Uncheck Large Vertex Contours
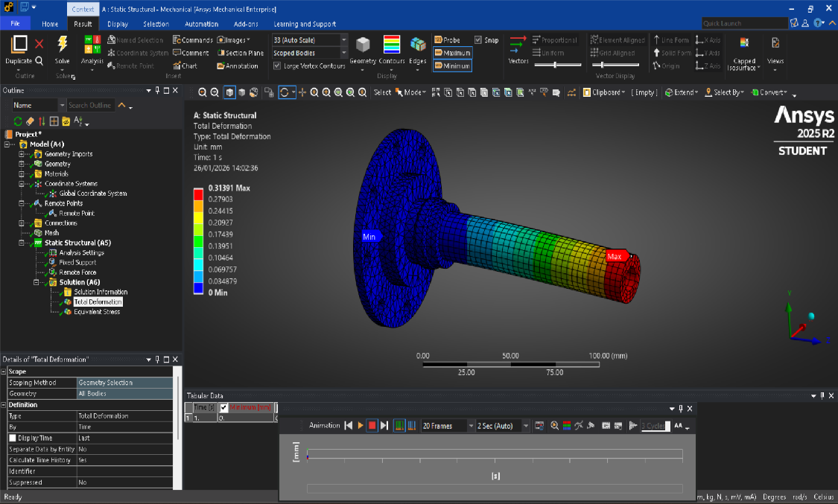The width and height of the screenshot is (838, 504). tap(277, 66)
